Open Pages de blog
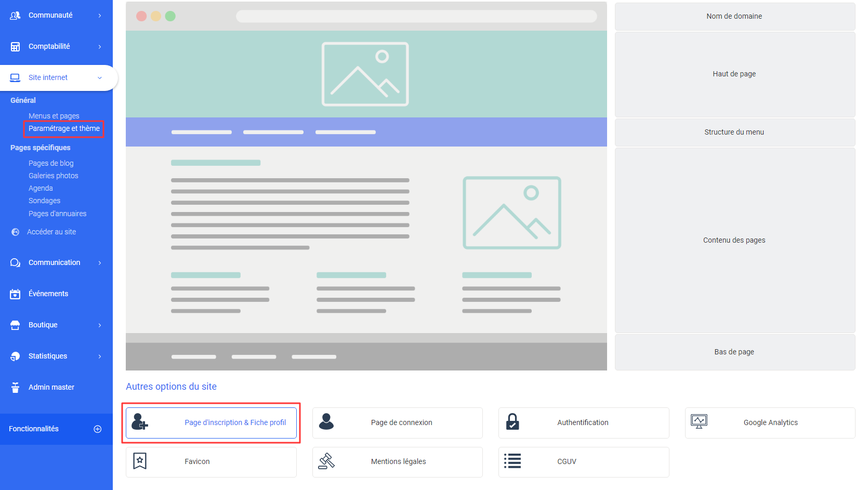The width and height of the screenshot is (868, 490). click(51, 163)
